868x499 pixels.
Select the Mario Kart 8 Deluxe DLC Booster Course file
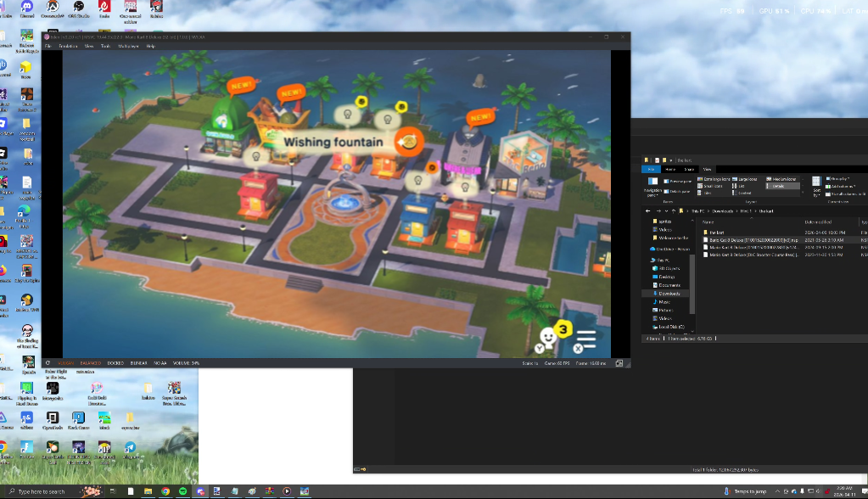(754, 255)
